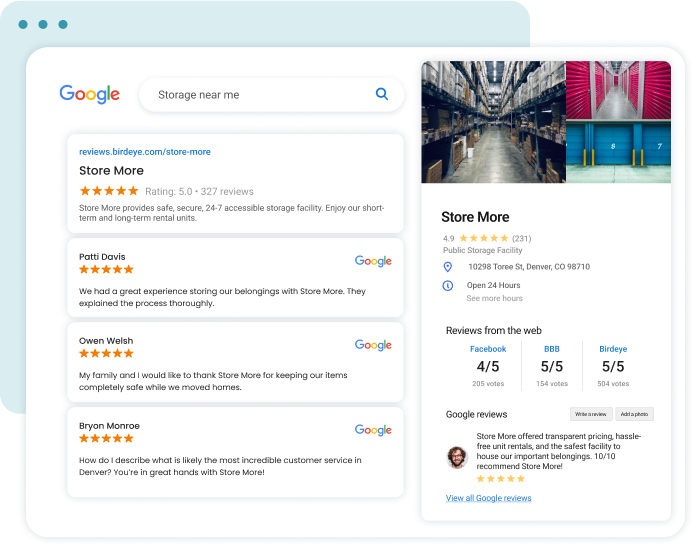Click the Store More panel heading
This screenshot has height=548, width=695.
[x=475, y=217]
